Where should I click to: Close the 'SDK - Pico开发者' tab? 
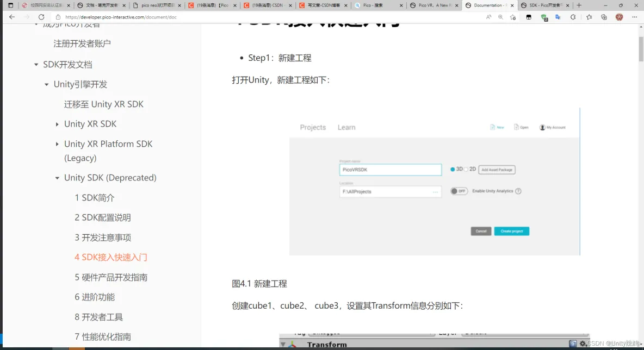pos(568,5)
